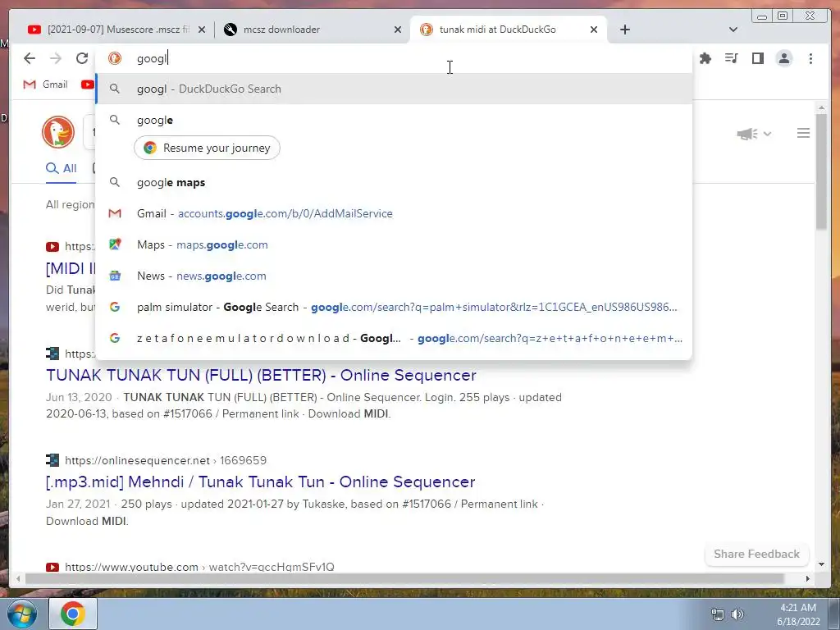
Task: Open the media control playlist icon
Action: click(x=731, y=58)
